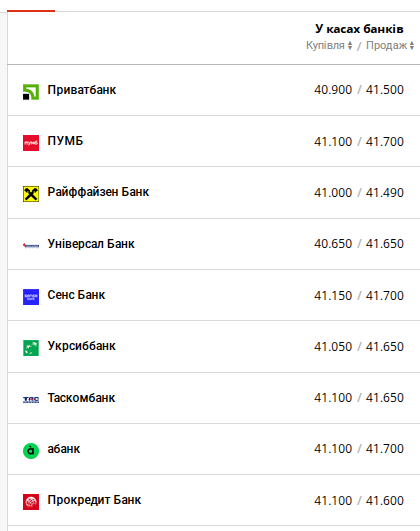This screenshot has height=531, width=420.
Task: Open the Укрсиббанк link
Action: 82,346
